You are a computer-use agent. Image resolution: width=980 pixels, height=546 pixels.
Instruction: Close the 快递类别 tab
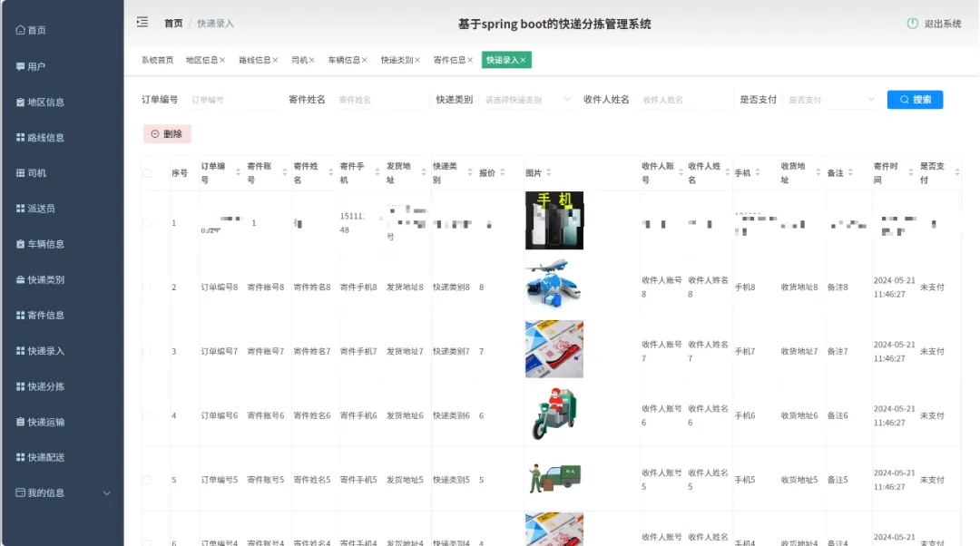pyautogui.click(x=416, y=60)
